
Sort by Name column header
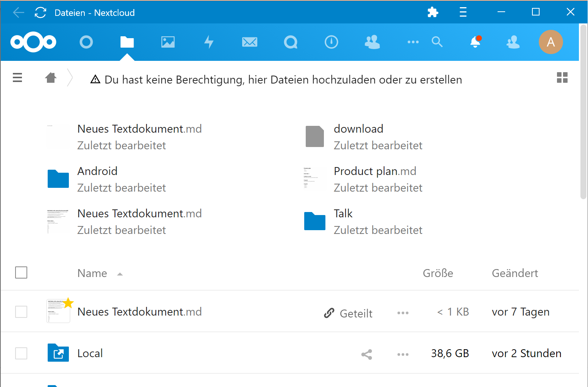92,273
